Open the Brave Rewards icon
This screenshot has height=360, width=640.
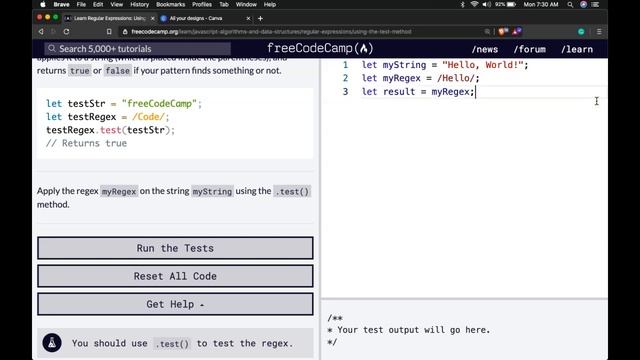pyautogui.click(x=517, y=31)
